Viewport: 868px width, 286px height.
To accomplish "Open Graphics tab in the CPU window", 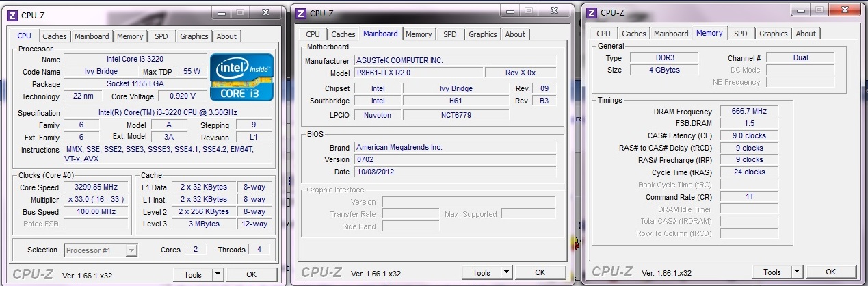I will 194,36.
